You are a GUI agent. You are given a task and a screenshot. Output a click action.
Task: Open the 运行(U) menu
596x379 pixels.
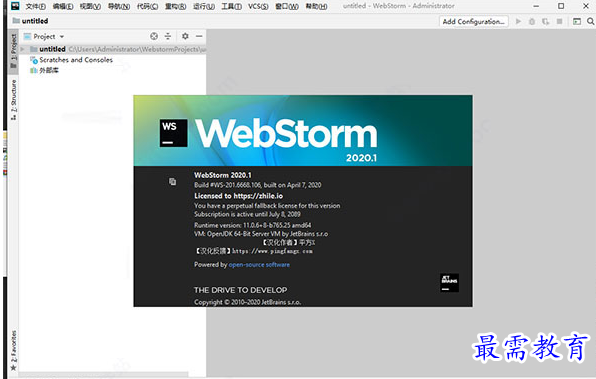click(x=204, y=6)
